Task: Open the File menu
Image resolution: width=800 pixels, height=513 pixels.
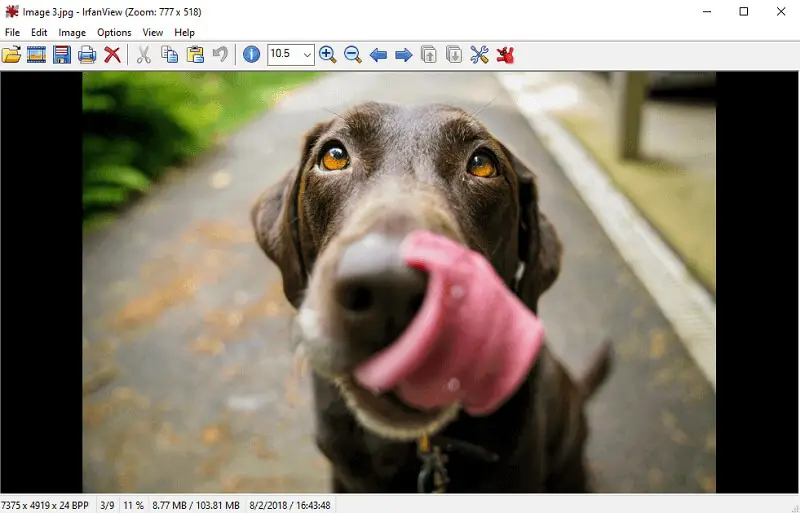Action: (x=12, y=33)
